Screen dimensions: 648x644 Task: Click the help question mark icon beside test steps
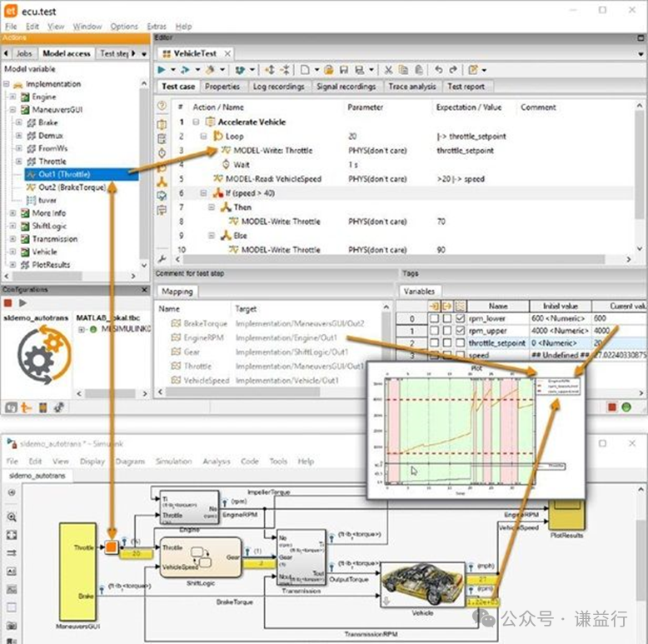[162, 106]
